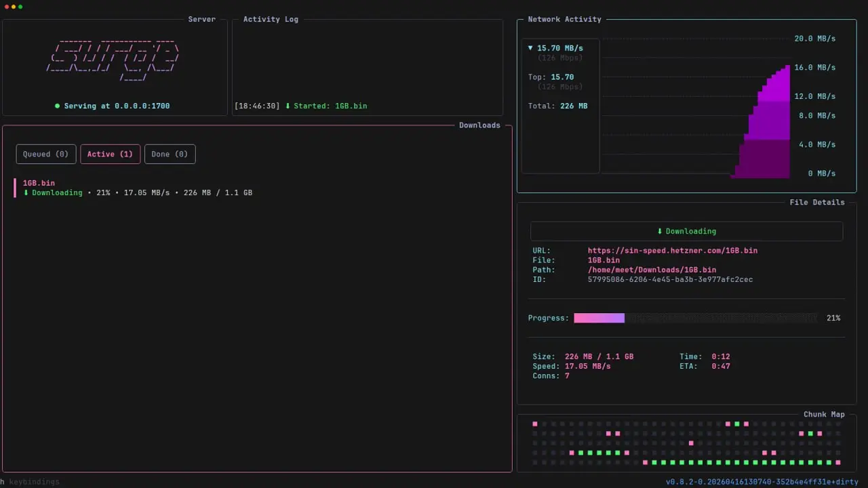Screen dimensions: 868x488
Task: Click the download ID string
Action: click(x=670, y=279)
